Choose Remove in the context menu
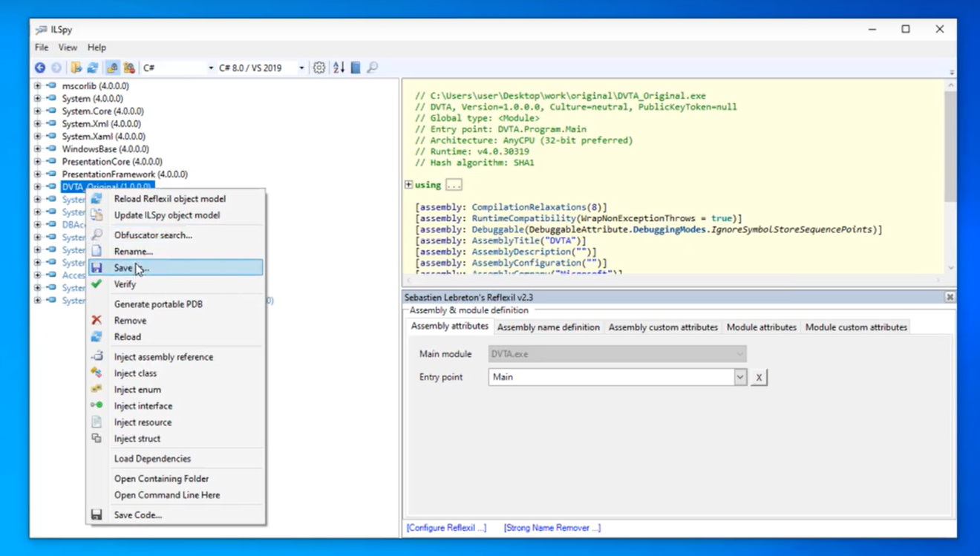980x556 pixels. pos(175,321)
